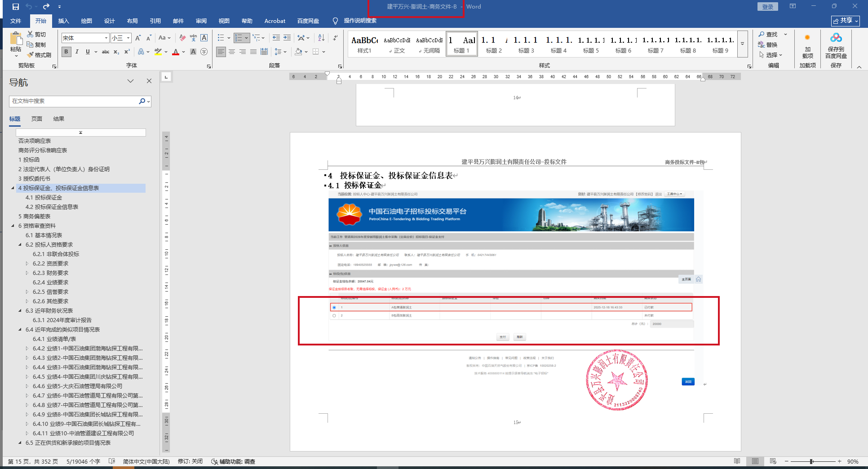Click the 操作说明搜索 tell-me search box

360,21
